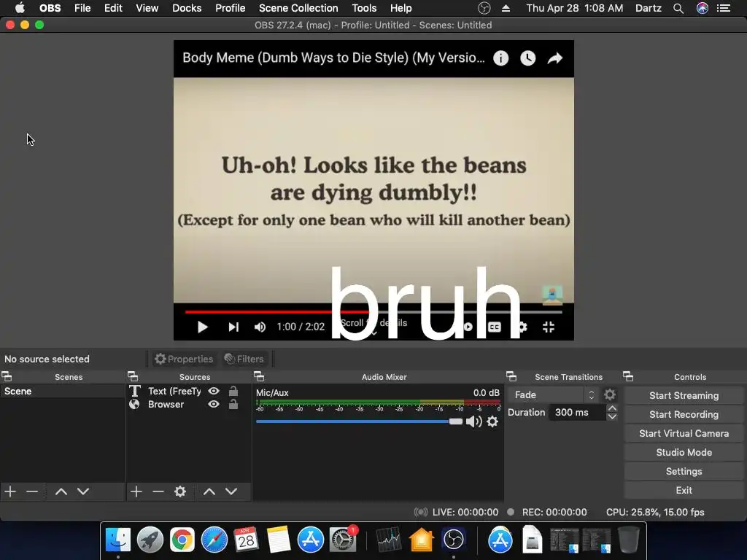Add a new scene with plus icon
Image resolution: width=747 pixels, height=560 pixels.
pyautogui.click(x=10, y=491)
